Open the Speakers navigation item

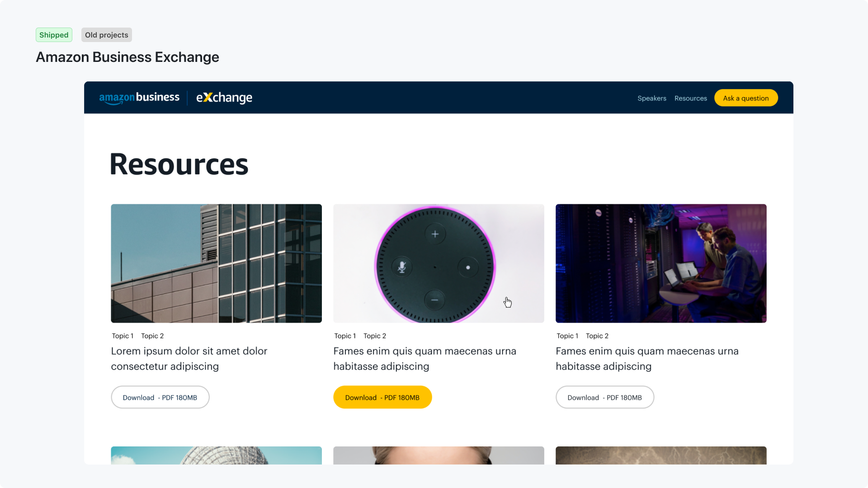click(651, 98)
